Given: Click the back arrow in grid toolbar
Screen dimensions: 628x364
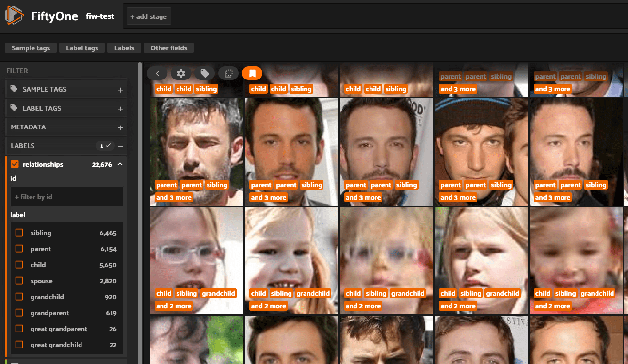Looking at the screenshot, I should (x=157, y=73).
